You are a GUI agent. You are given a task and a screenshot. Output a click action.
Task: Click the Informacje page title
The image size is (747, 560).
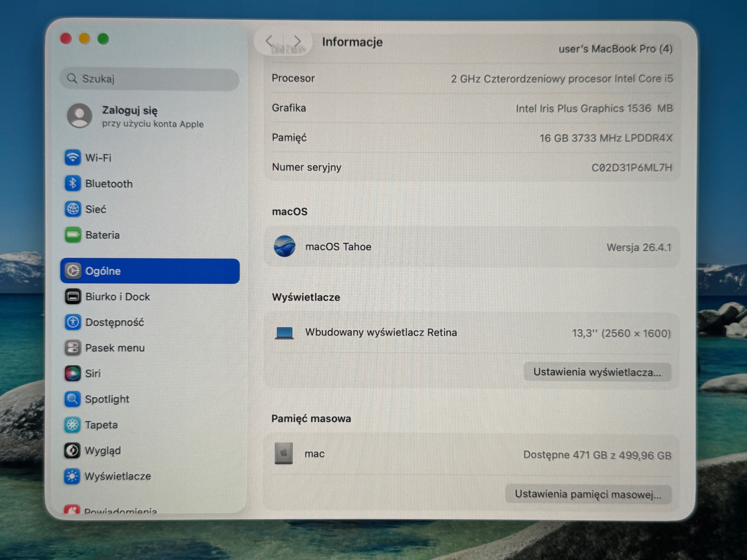[x=352, y=42]
